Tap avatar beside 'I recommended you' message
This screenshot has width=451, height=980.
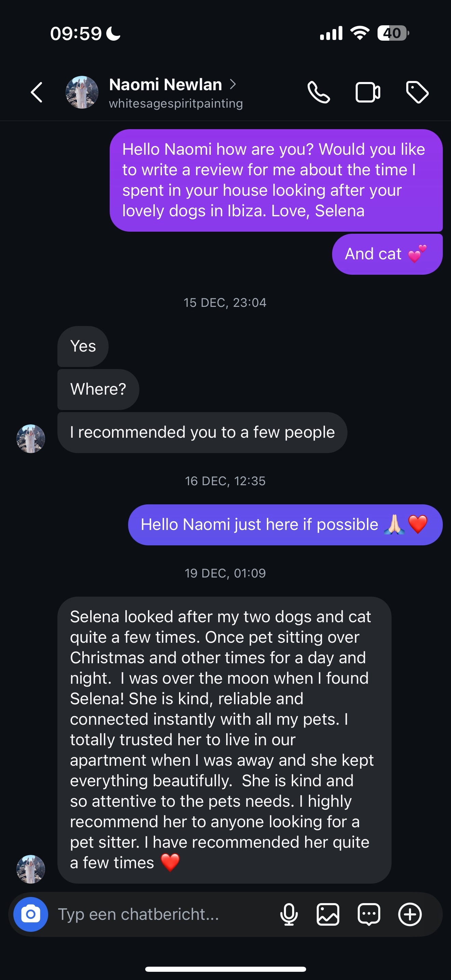(x=31, y=439)
